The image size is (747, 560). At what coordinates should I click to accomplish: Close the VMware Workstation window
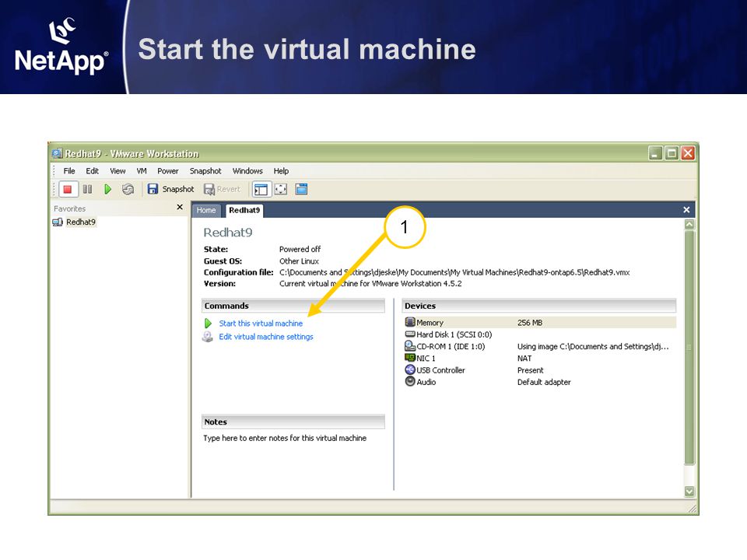(688, 153)
